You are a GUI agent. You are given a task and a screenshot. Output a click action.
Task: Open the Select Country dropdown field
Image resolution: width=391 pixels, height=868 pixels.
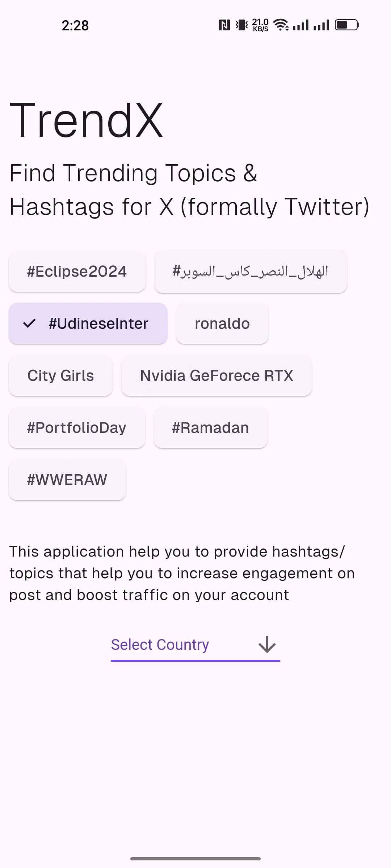pos(195,645)
